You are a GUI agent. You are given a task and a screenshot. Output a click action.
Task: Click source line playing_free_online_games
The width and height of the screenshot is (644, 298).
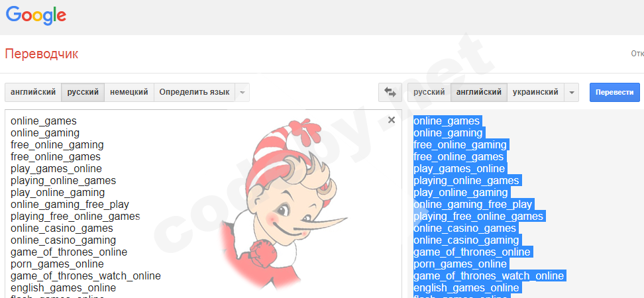click(76, 217)
